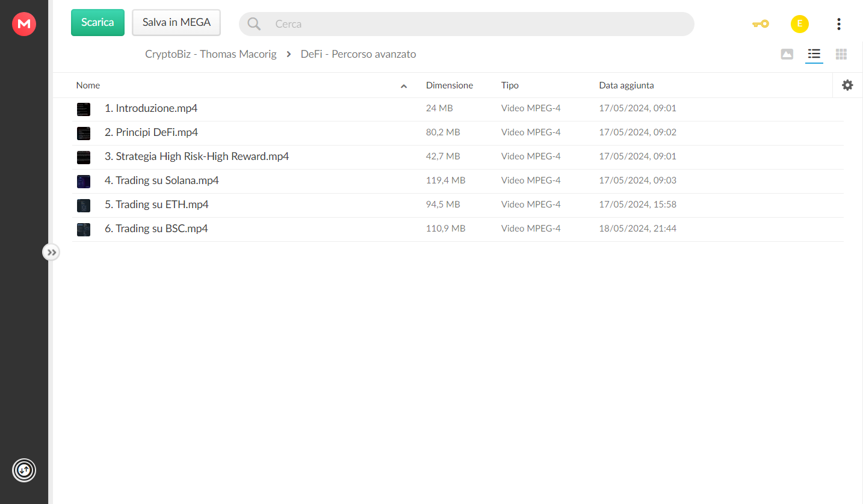Expand the collapsed left sidebar

51,253
